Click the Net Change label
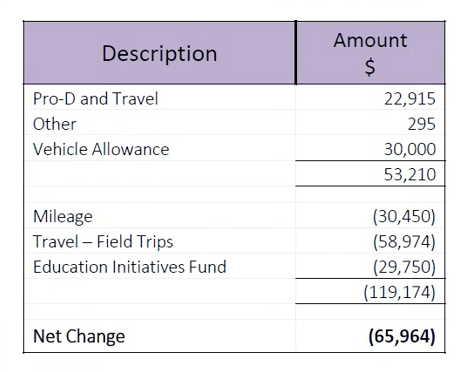469x372 pixels. click(x=79, y=336)
